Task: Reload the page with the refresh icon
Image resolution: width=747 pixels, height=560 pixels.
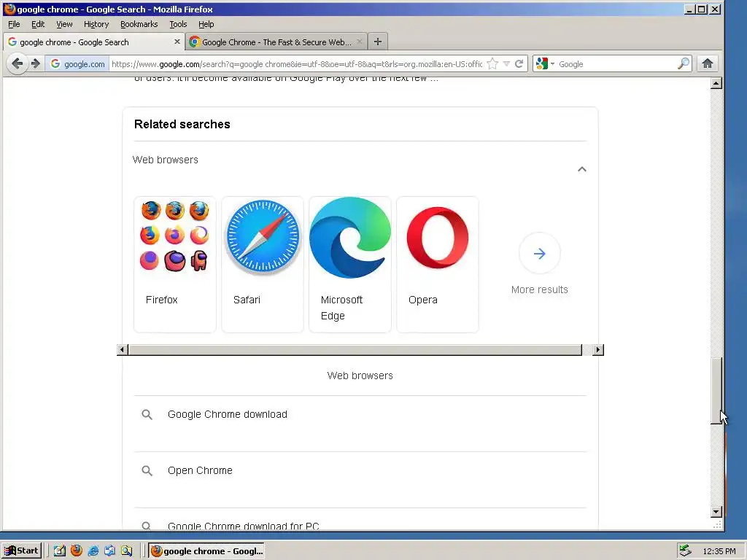Action: [519, 64]
